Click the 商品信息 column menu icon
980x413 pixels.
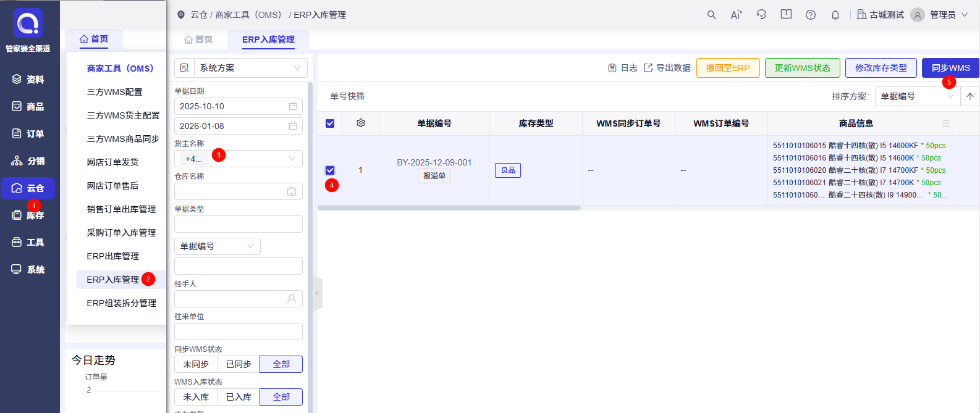tap(946, 123)
